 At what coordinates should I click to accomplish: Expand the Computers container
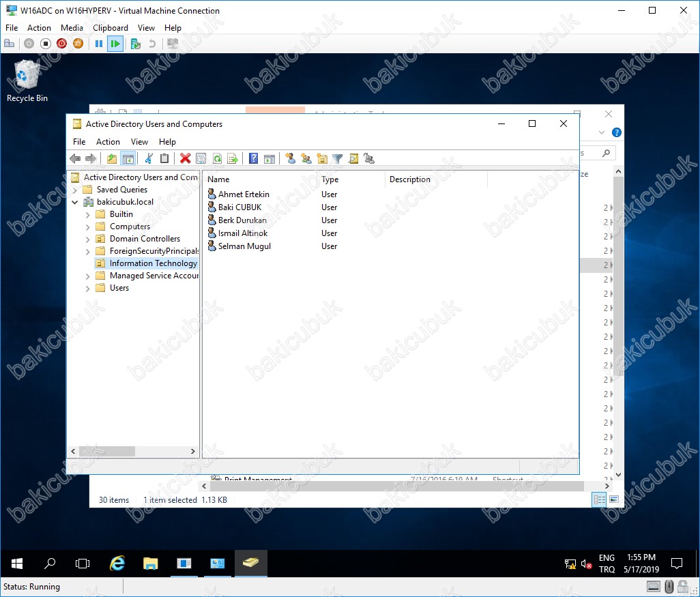87,227
